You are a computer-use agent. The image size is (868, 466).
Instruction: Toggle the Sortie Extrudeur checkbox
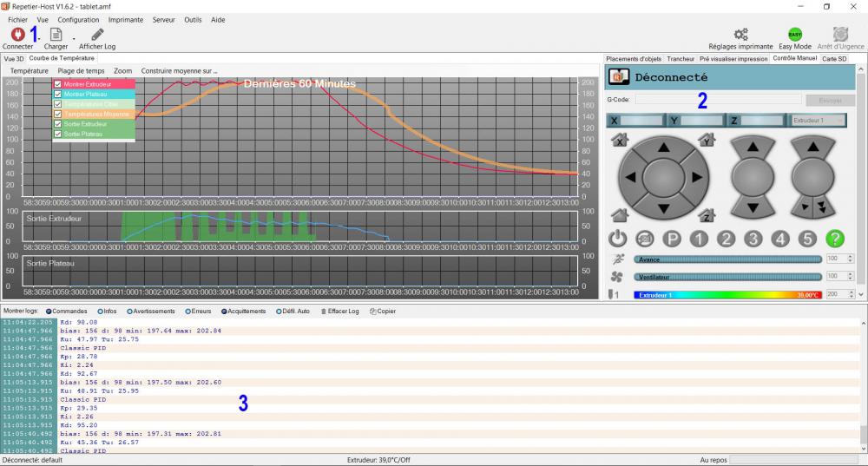point(58,124)
